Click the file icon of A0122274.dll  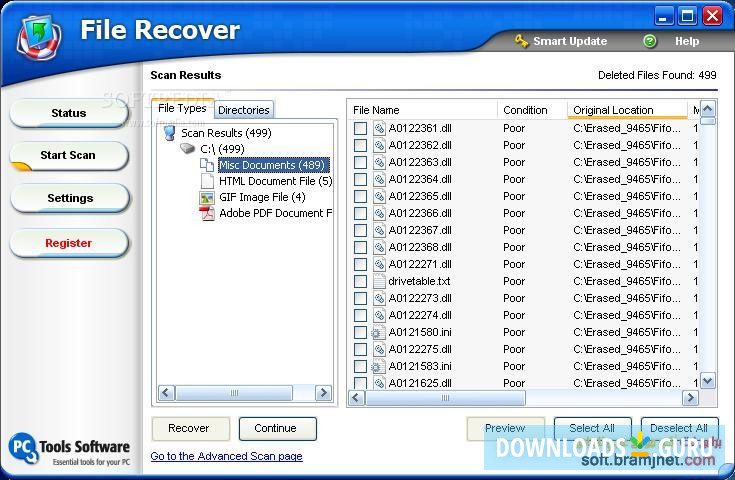[x=379, y=315]
